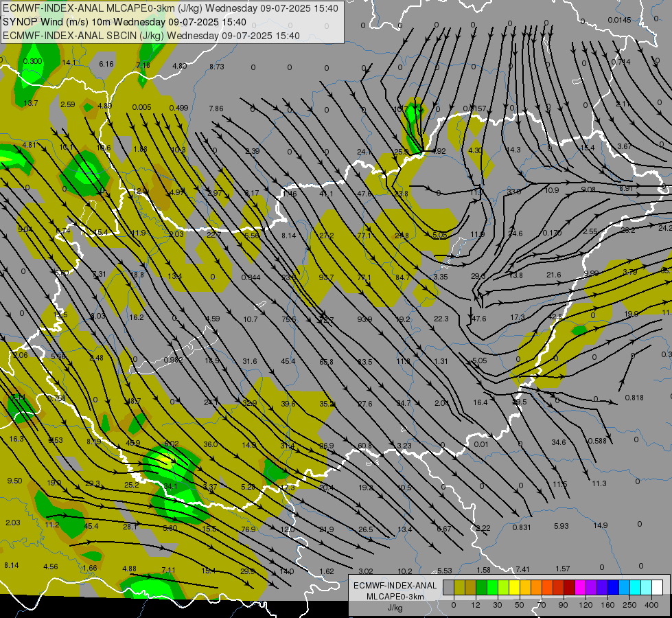Image resolution: width=672 pixels, height=618 pixels.
Task: Click the map value 93.7
Action: point(326,277)
